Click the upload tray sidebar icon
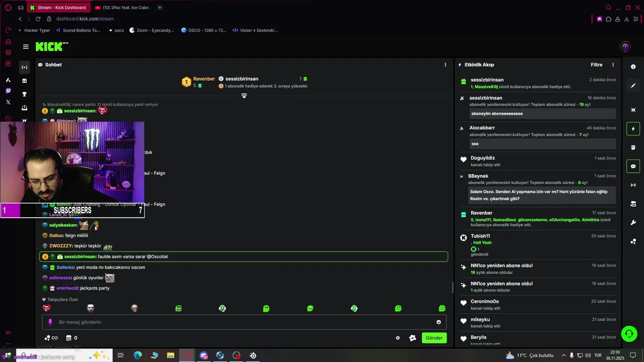This screenshot has width=644, height=362. click(24, 108)
